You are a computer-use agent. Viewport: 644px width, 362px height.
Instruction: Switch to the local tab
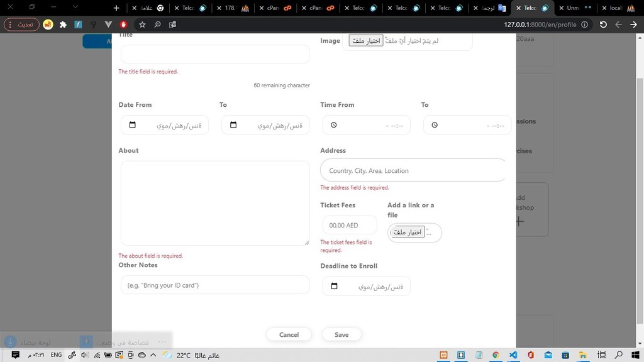(619, 8)
